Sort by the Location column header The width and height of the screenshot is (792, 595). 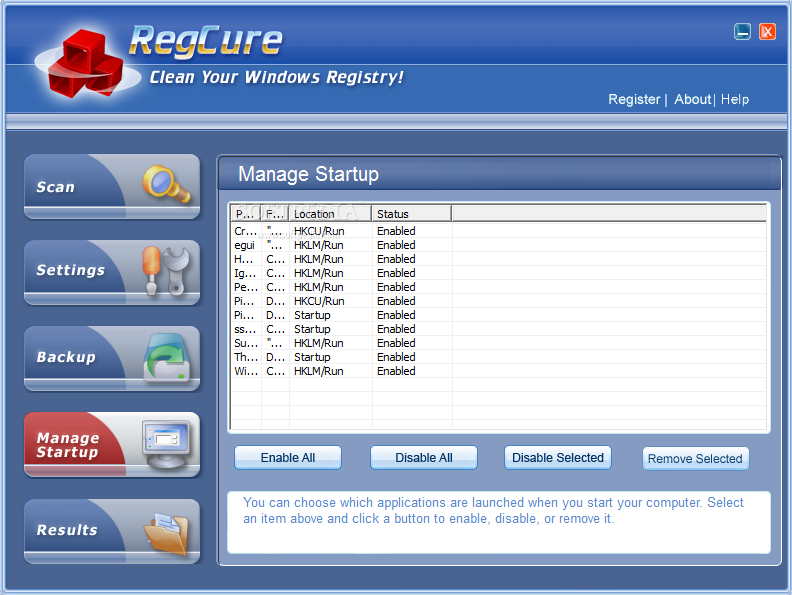point(330,214)
